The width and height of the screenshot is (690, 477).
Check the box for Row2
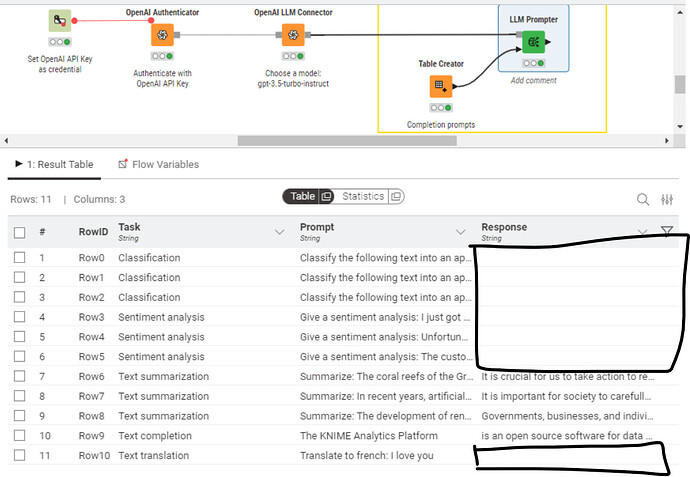19,297
